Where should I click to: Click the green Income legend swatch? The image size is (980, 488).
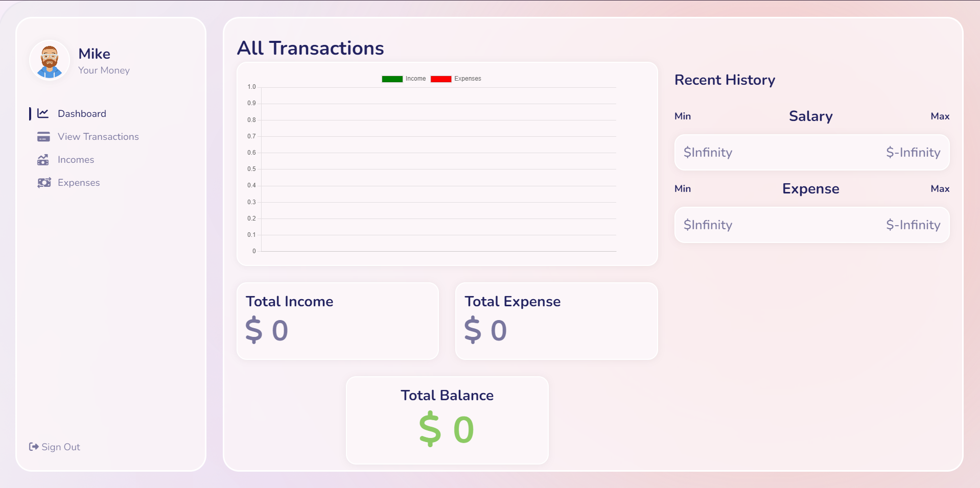(391, 79)
